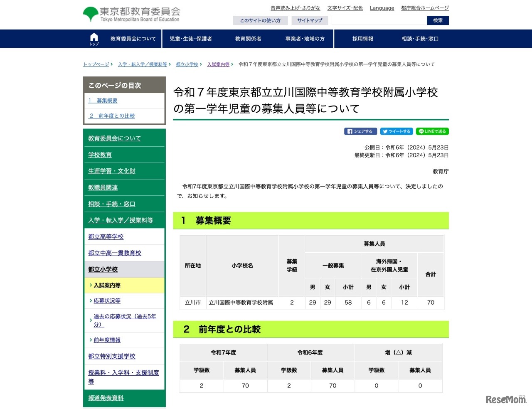Tweet page using ツイートする button
This screenshot has width=532, height=409.
coord(397,131)
